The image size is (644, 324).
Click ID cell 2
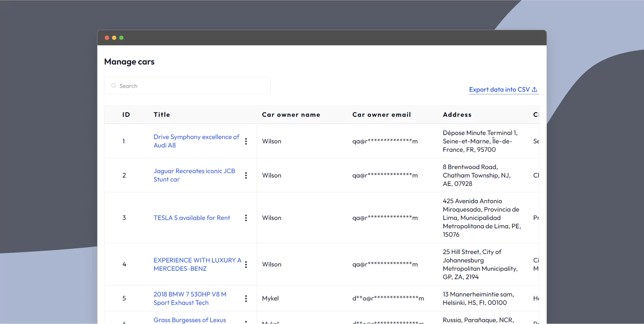(124, 175)
